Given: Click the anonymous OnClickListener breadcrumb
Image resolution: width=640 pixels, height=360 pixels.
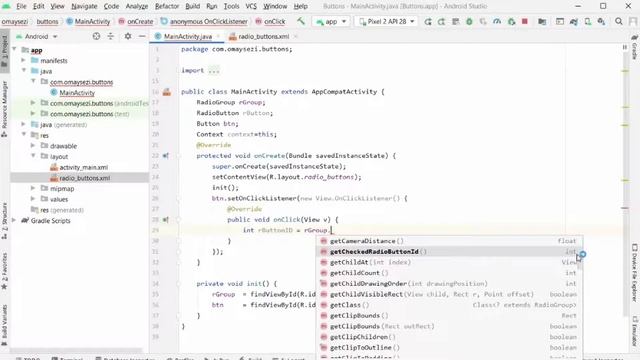Looking at the screenshot, I should pyautogui.click(x=204, y=21).
